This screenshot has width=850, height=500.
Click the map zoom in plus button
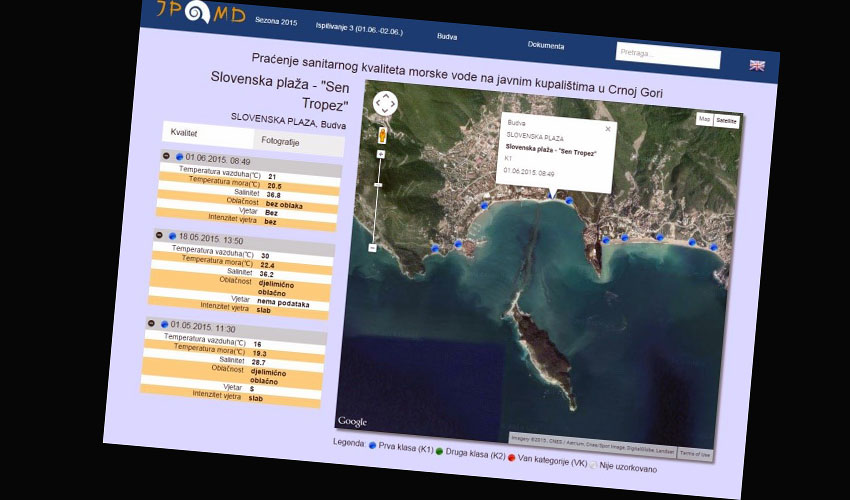coord(380,155)
